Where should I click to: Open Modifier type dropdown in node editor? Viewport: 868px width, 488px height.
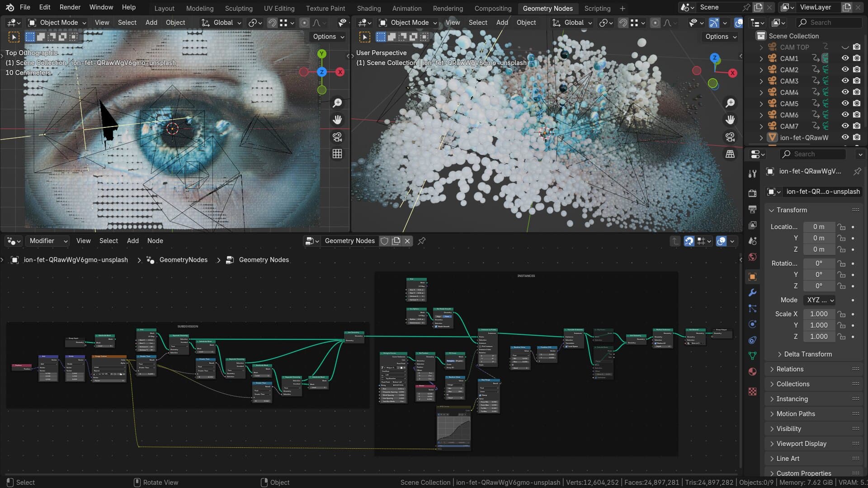[47, 241]
